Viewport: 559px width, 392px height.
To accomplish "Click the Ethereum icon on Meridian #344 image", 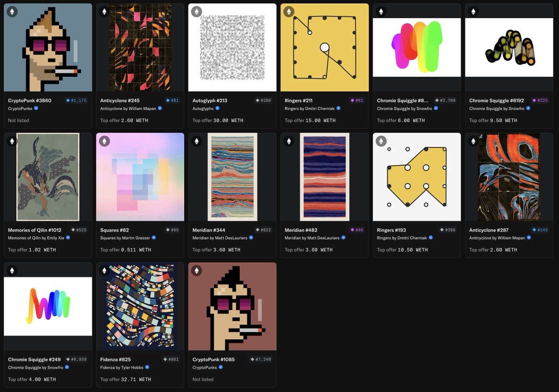I will (197, 141).
